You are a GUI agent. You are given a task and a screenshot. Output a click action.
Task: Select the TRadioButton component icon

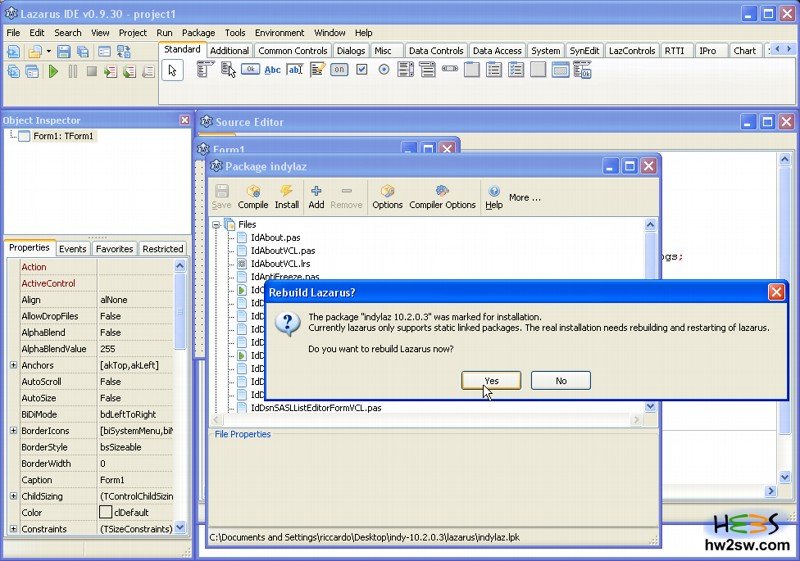(384, 69)
